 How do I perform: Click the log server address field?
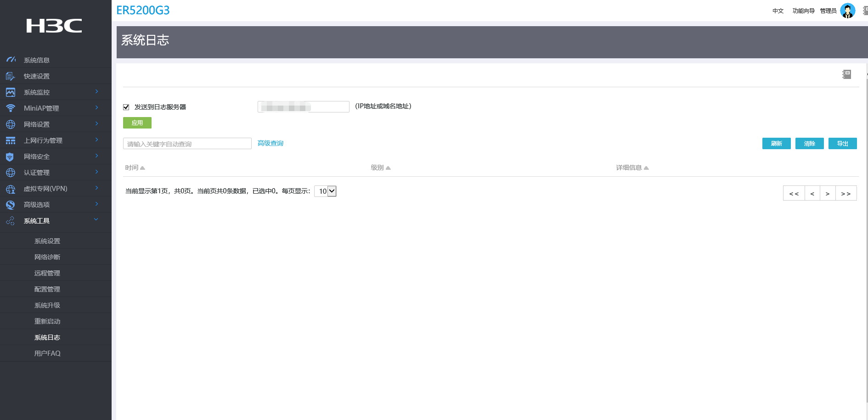(304, 107)
